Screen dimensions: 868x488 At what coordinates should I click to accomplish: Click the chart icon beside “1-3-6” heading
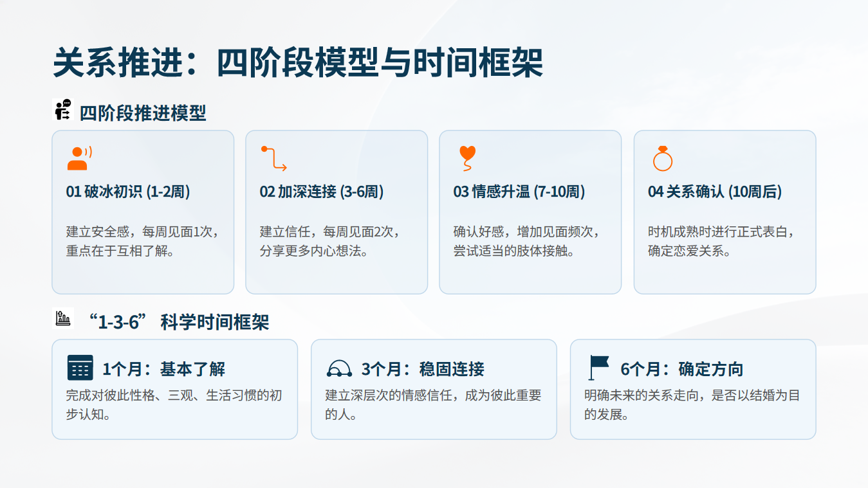[x=63, y=318]
